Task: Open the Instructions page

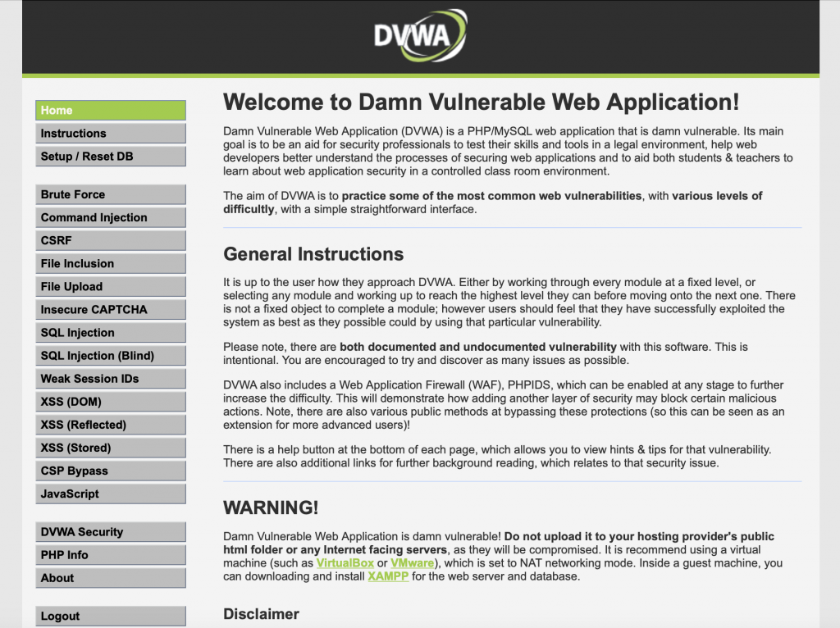Action: click(111, 134)
